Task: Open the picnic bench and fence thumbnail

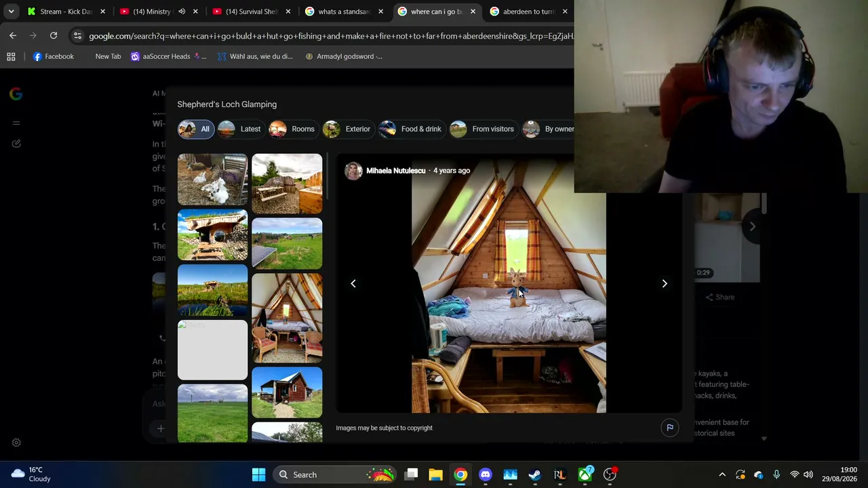Action: click(x=287, y=184)
